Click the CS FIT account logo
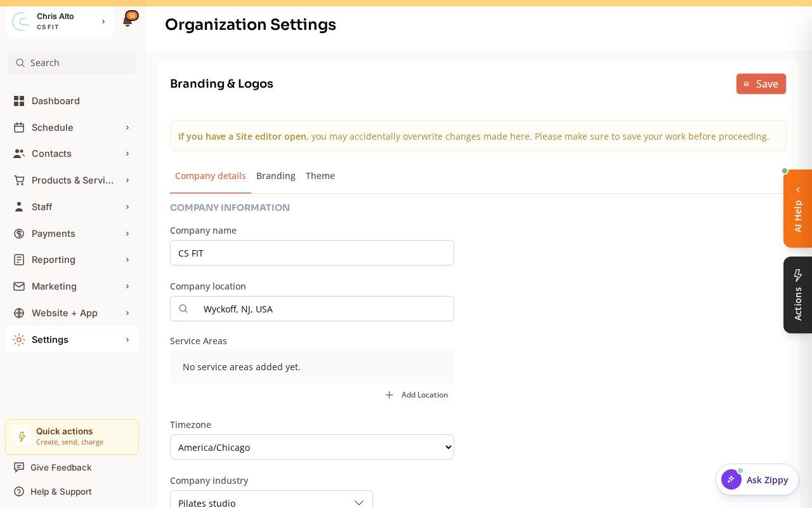 tap(21, 22)
